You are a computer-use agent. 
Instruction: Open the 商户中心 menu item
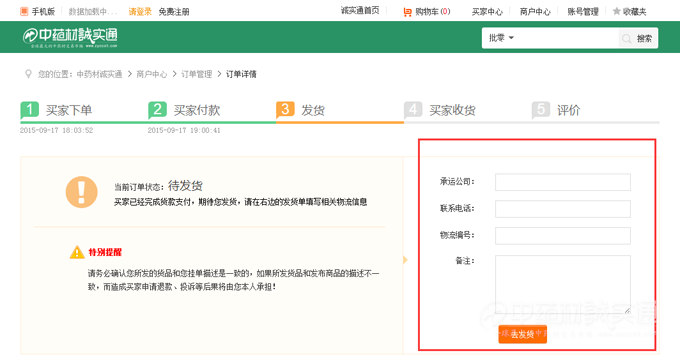[x=535, y=12]
